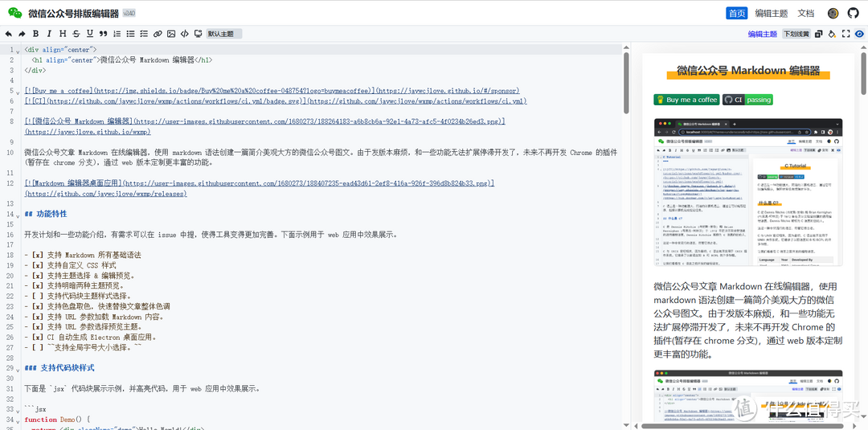Click the editor vertical scrollbar thumb
868x430 pixels.
pyautogui.click(x=626, y=83)
